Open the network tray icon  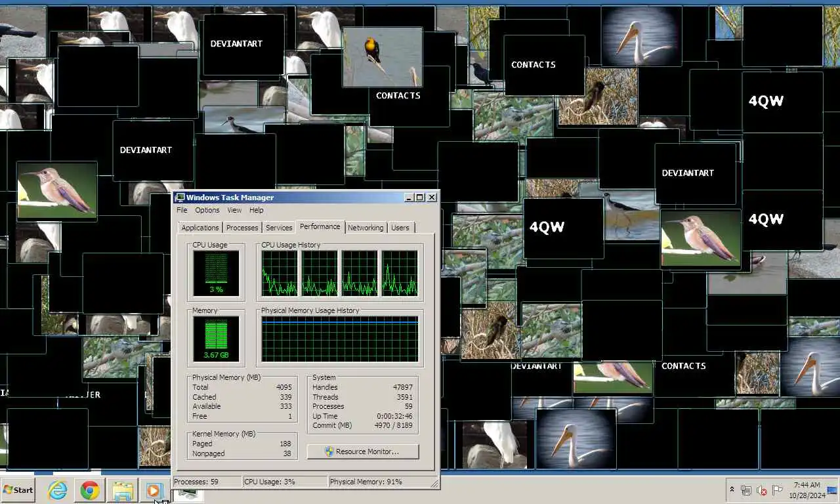tap(746, 490)
